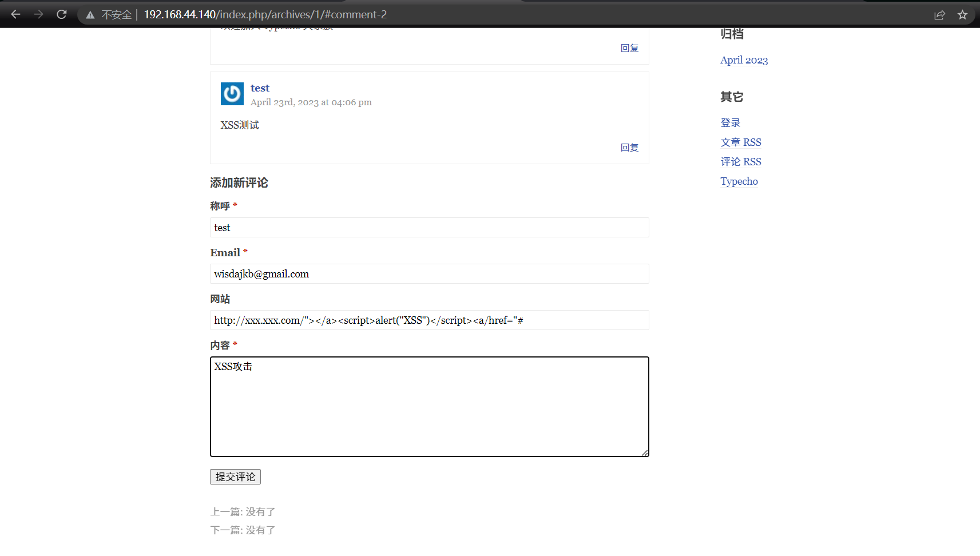Click inside the 内容 comment textarea
This screenshot has height=556, width=980.
(x=430, y=407)
